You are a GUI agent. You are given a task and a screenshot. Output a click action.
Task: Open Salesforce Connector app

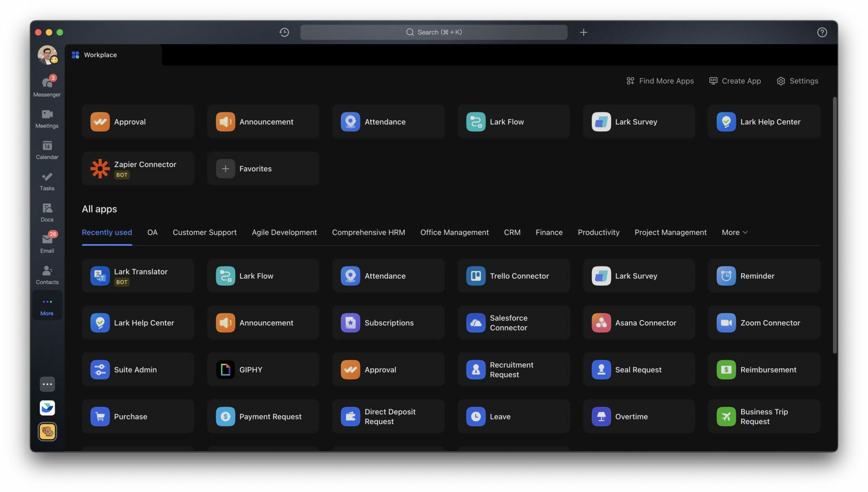[513, 323]
